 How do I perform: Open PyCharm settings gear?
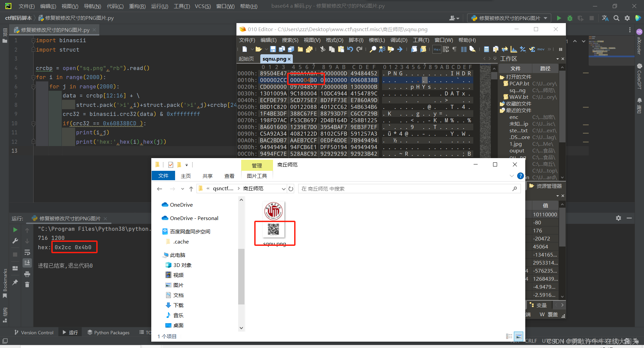pyautogui.click(x=627, y=18)
